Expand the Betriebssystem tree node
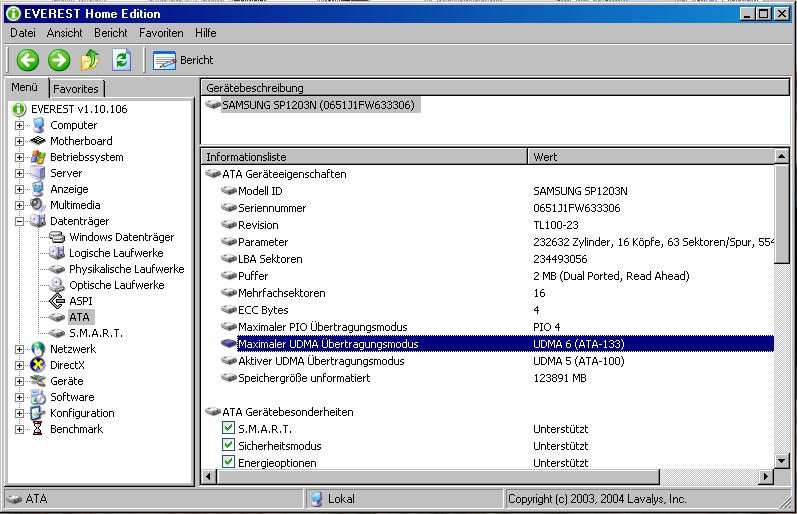Image resolution: width=797 pixels, height=514 pixels. (19, 157)
